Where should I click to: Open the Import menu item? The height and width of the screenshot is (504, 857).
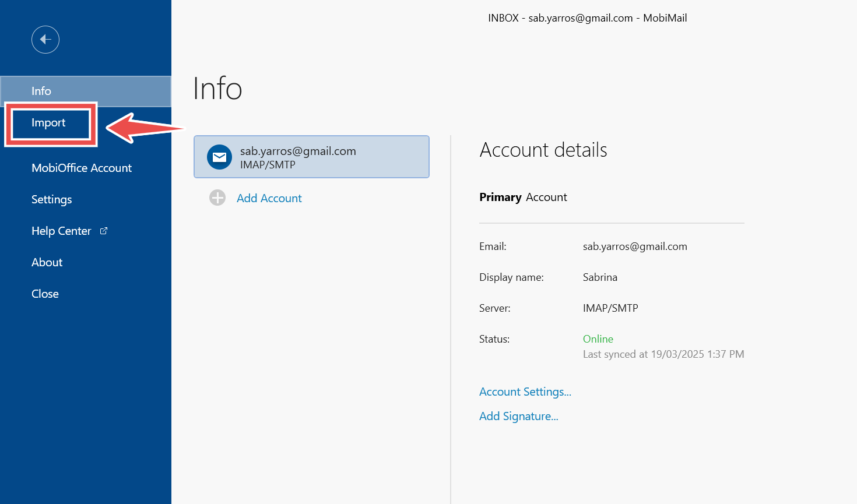click(48, 123)
